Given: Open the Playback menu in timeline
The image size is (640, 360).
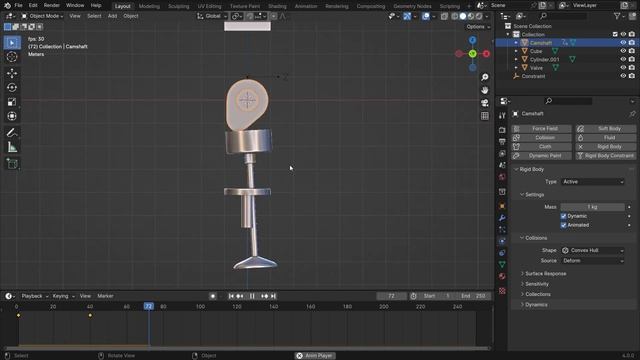Looking at the screenshot, I should pyautogui.click(x=34, y=296).
